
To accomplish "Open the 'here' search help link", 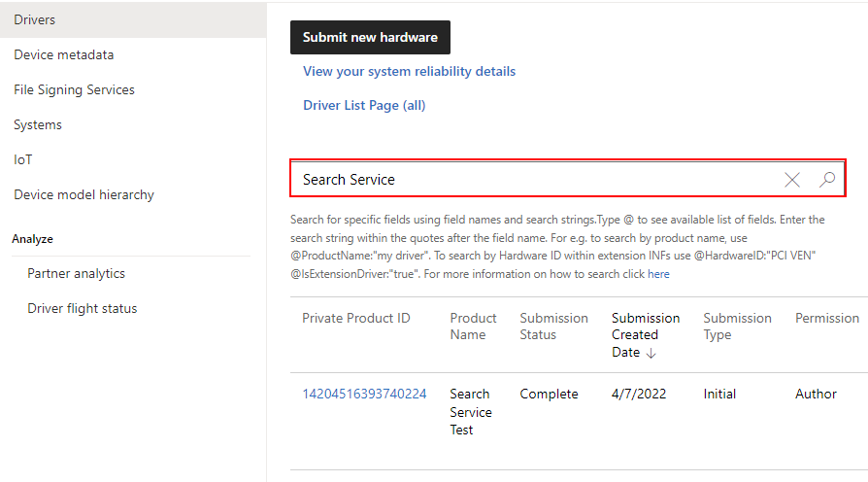I will coord(658,274).
